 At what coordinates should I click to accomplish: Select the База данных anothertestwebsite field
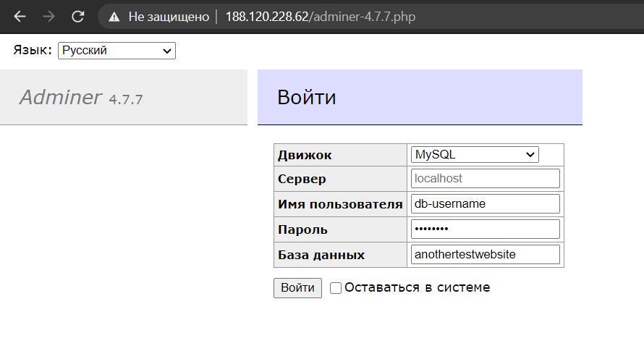tap(485, 254)
